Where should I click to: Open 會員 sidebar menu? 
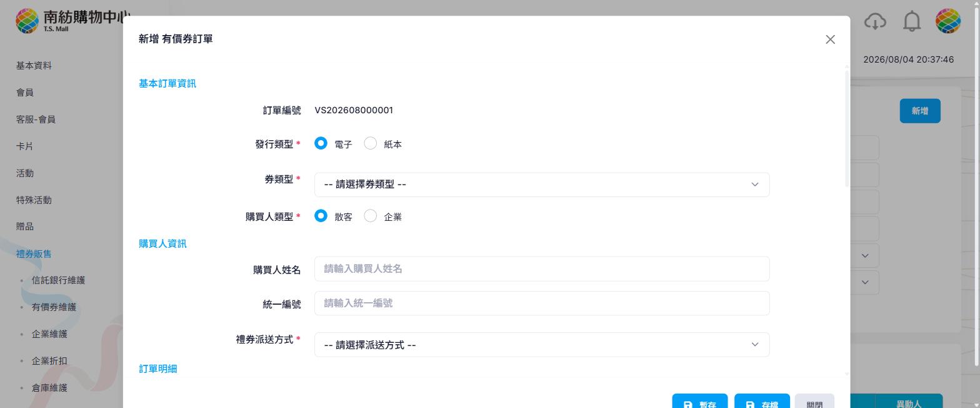(25, 93)
